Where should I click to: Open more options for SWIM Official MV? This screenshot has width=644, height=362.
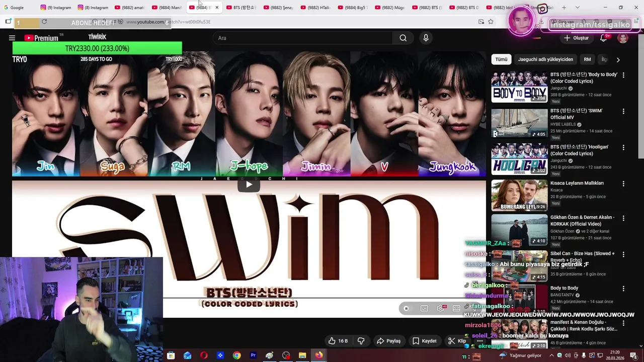click(x=623, y=111)
